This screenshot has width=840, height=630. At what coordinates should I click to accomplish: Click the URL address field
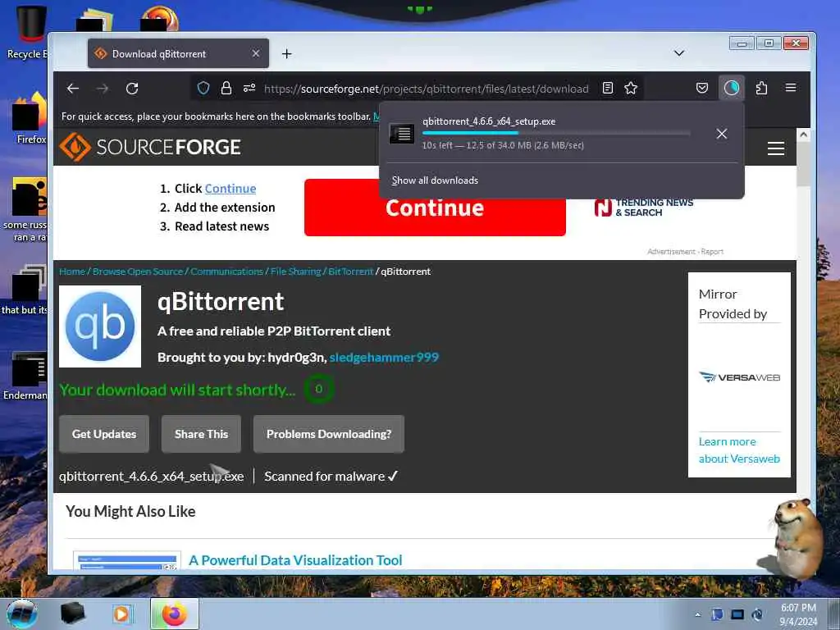pos(426,89)
